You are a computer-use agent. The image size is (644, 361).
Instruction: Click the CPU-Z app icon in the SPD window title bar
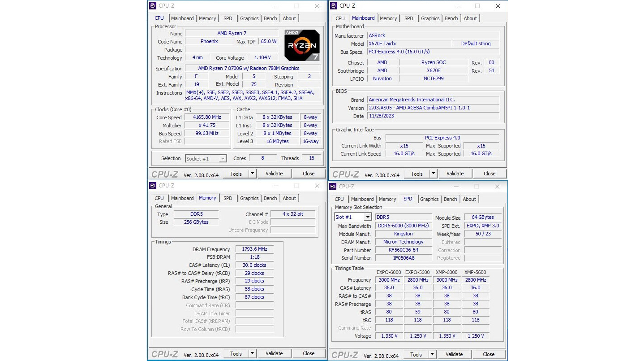pyautogui.click(x=333, y=187)
